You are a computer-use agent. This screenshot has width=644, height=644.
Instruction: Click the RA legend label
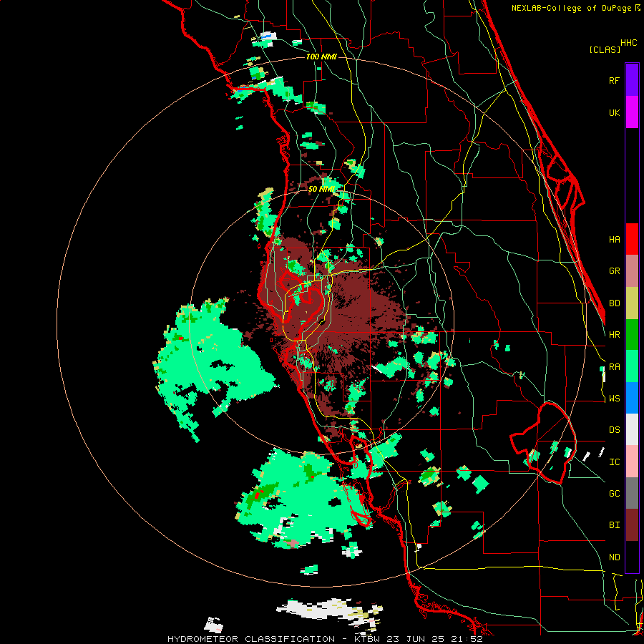[x=614, y=367]
